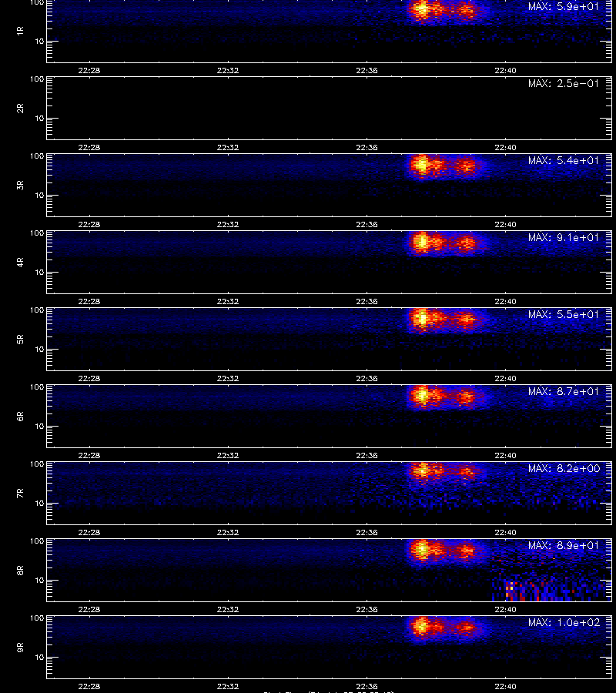
Task: Click the 1R axis title
Action: pos(20,31)
